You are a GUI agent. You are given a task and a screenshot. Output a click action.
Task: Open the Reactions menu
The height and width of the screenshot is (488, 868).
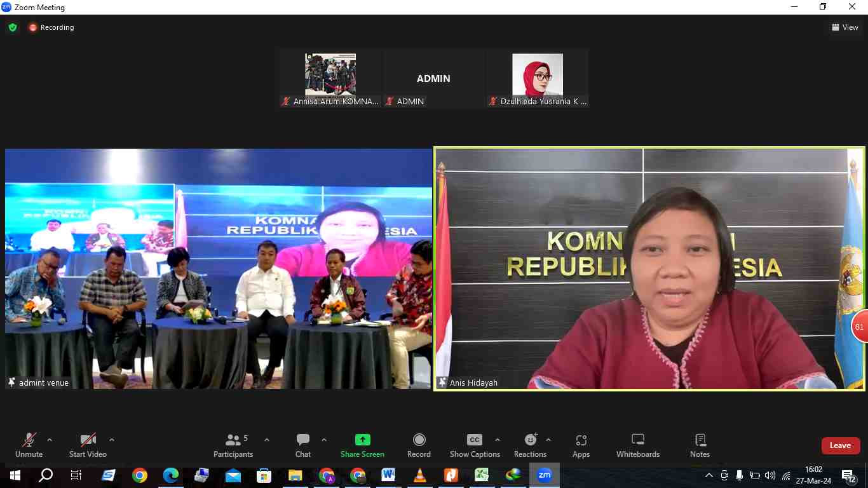[x=530, y=445]
